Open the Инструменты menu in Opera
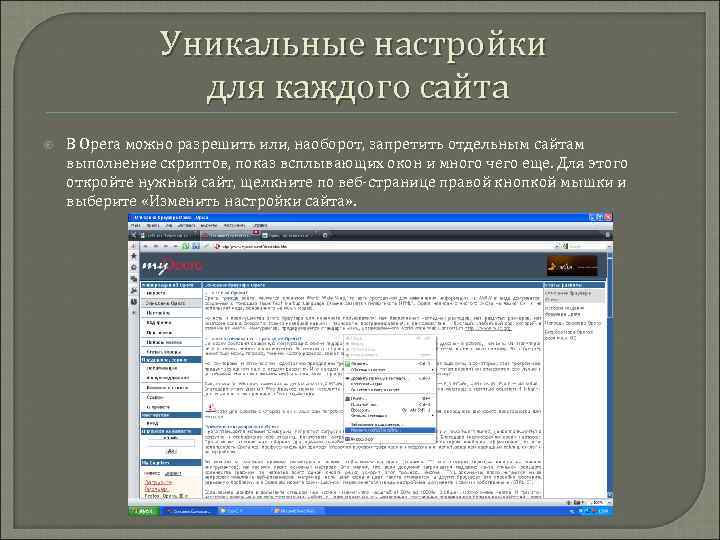This screenshot has height=540, width=720. [234, 225]
